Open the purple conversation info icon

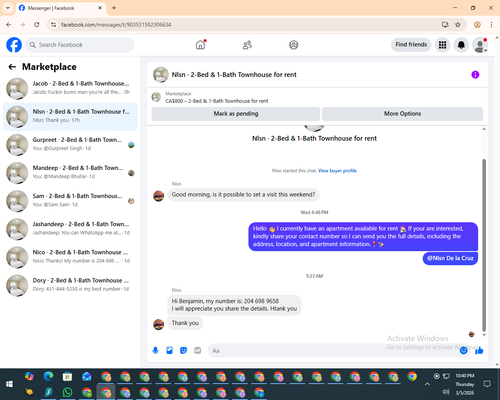[x=475, y=75]
